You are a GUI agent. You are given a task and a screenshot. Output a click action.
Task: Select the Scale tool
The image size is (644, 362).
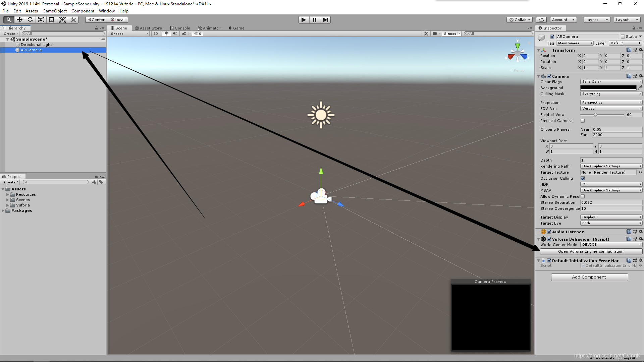tap(41, 20)
